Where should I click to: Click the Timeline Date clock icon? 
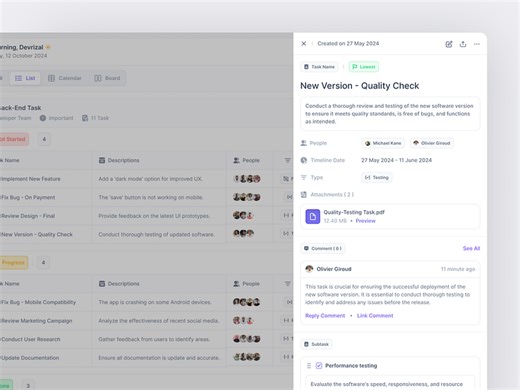pyautogui.click(x=304, y=160)
